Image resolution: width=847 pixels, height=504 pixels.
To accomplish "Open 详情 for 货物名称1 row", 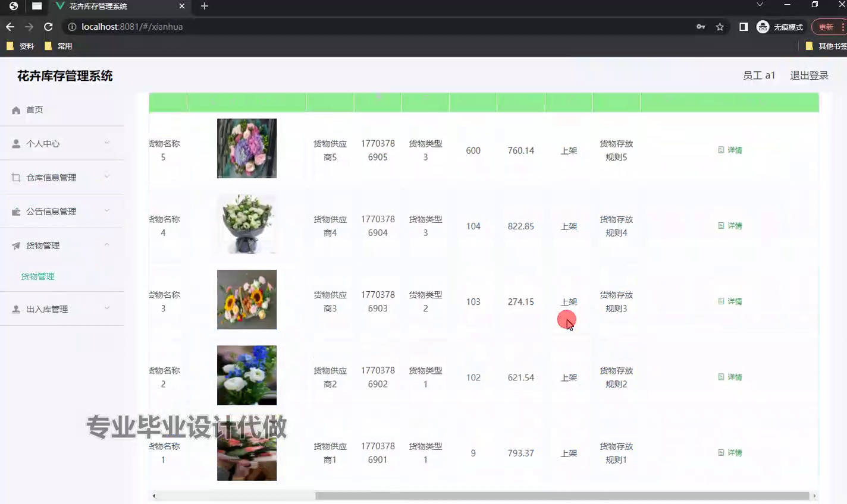I will [730, 452].
